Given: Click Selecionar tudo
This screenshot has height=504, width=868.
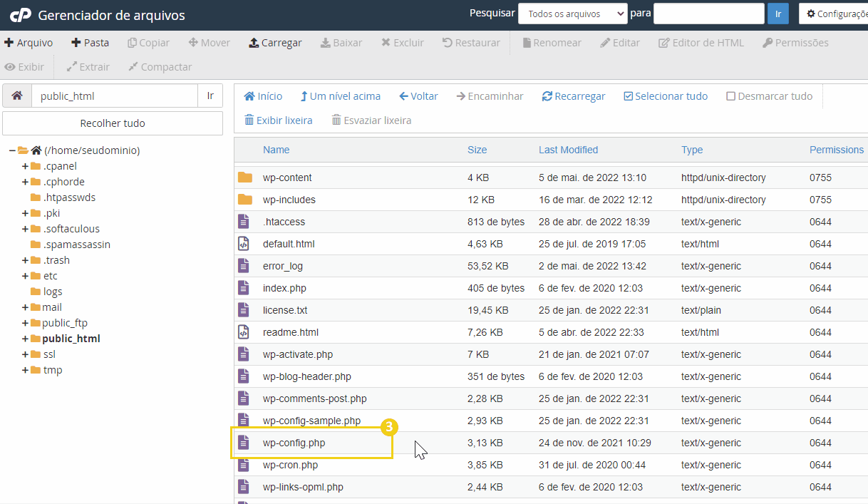Looking at the screenshot, I should pos(666,96).
